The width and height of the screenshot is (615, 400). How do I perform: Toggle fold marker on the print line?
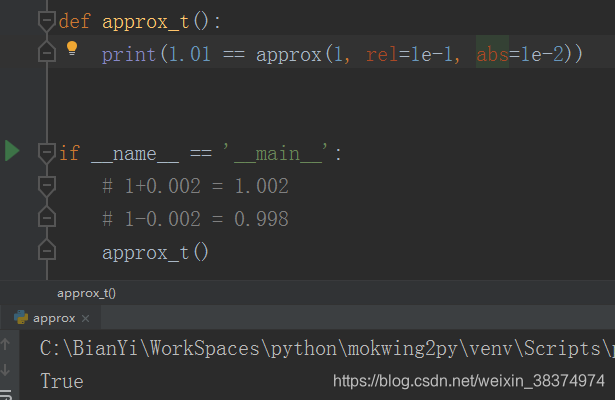[x=47, y=52]
